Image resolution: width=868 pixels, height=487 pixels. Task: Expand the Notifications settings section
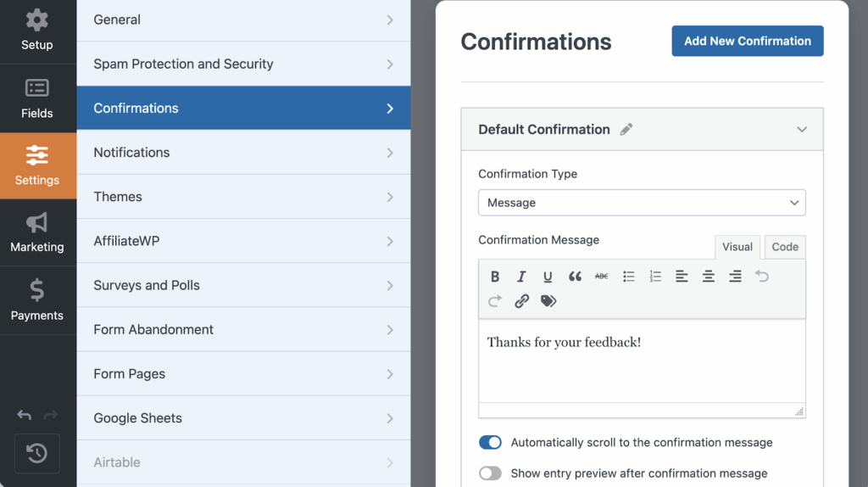tap(243, 153)
